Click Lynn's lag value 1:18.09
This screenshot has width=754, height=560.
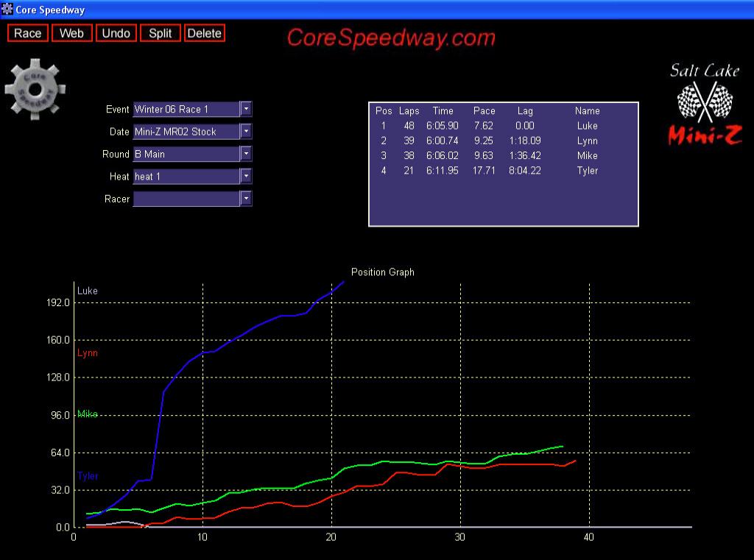(525, 141)
